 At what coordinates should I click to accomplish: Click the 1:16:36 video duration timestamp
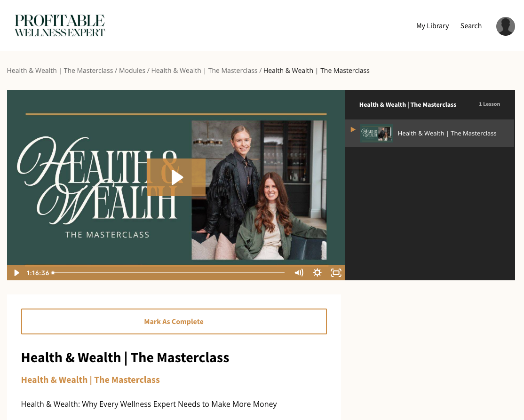(38, 273)
